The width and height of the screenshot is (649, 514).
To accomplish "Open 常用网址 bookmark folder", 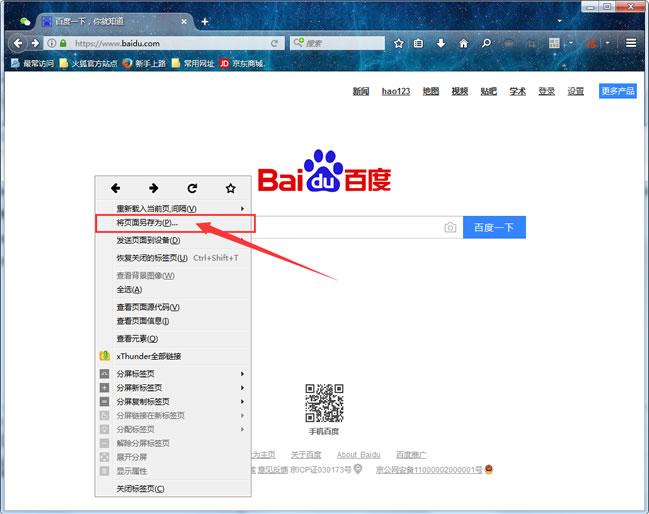I will click(x=193, y=63).
